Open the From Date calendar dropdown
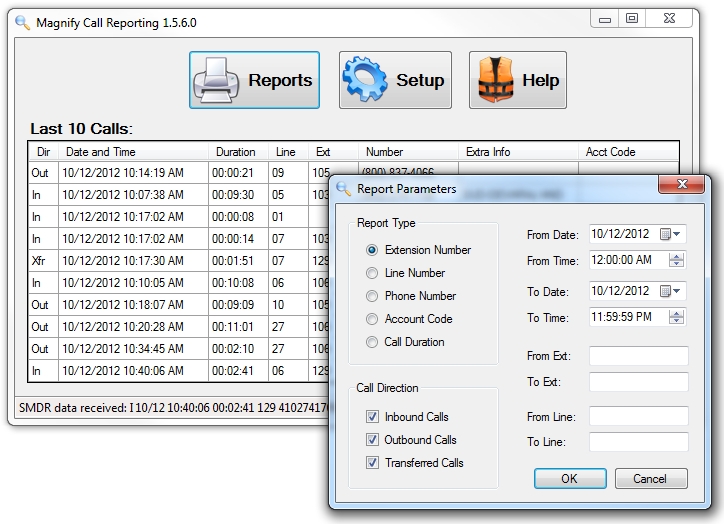 671,234
